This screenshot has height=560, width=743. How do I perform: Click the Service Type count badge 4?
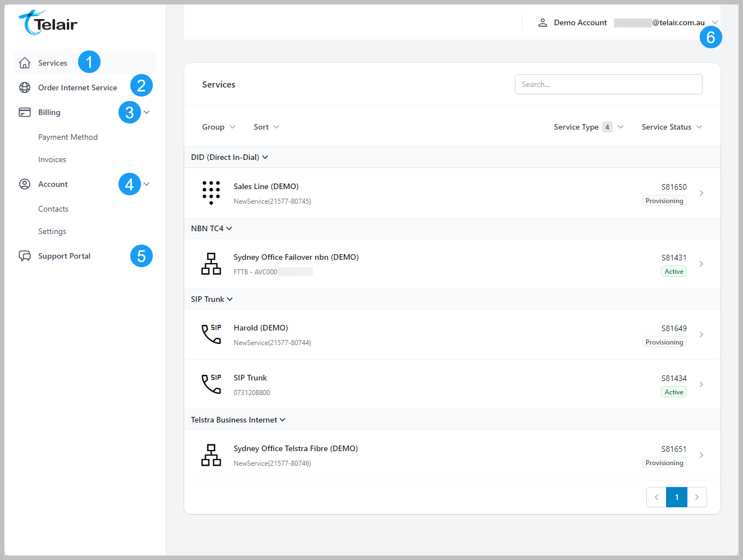click(607, 127)
